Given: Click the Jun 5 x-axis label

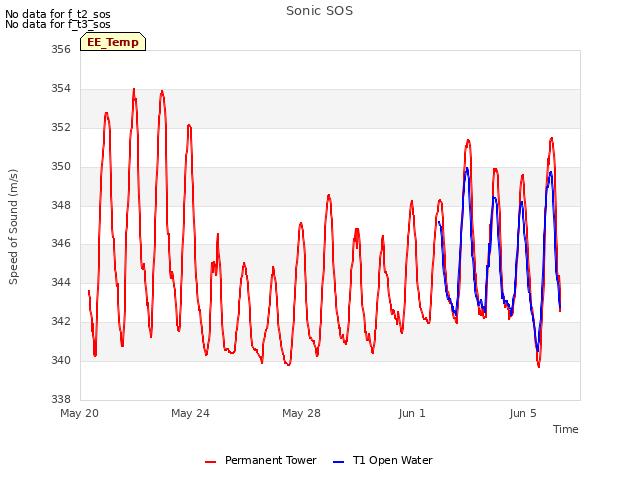Looking at the screenshot, I should [523, 413].
